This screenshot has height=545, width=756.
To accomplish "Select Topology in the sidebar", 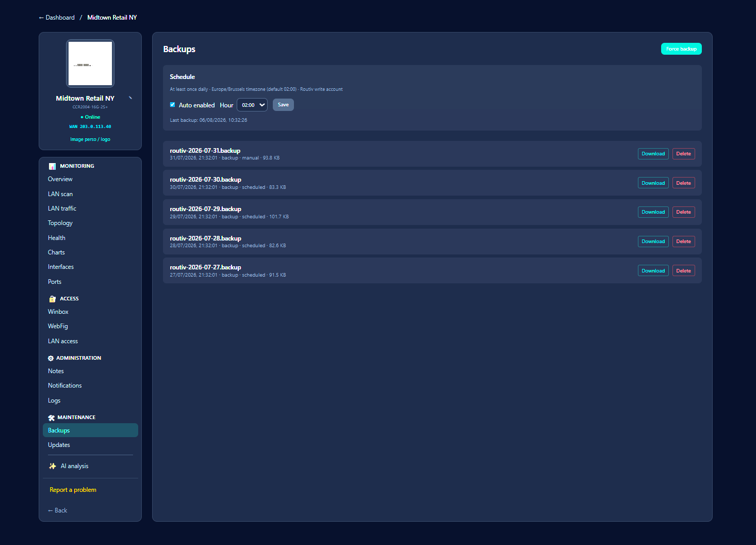I will 90,223.
